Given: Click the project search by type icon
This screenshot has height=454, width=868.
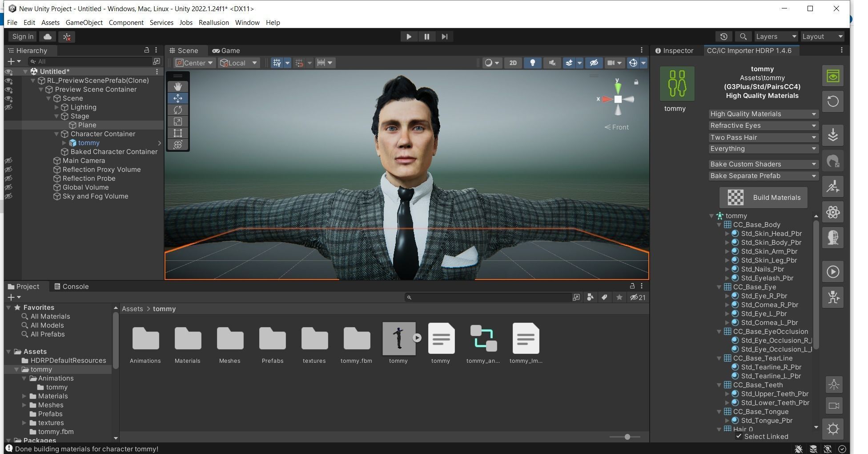Looking at the screenshot, I should 590,297.
